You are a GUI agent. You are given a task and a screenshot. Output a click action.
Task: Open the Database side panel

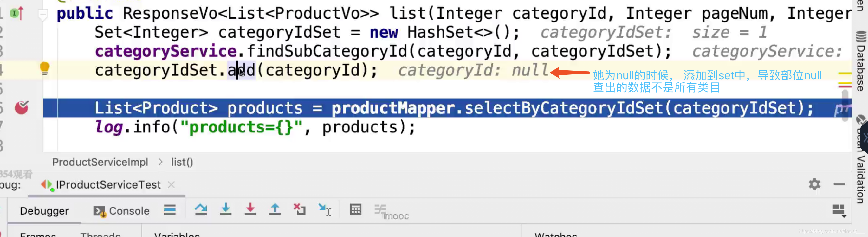861,61
